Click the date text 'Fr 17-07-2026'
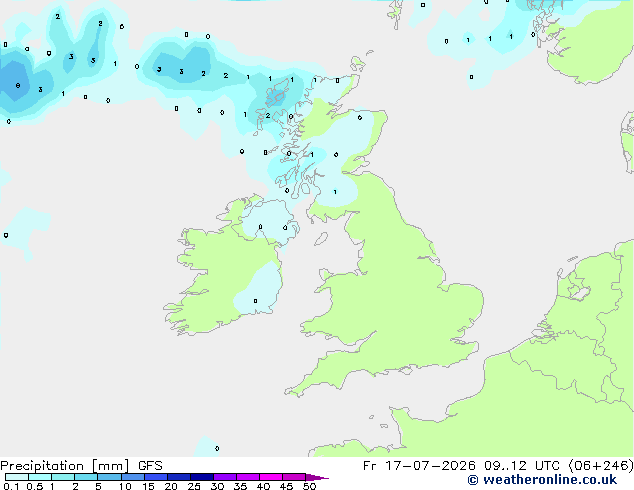Screen dimensions: 634x490 coord(419,466)
